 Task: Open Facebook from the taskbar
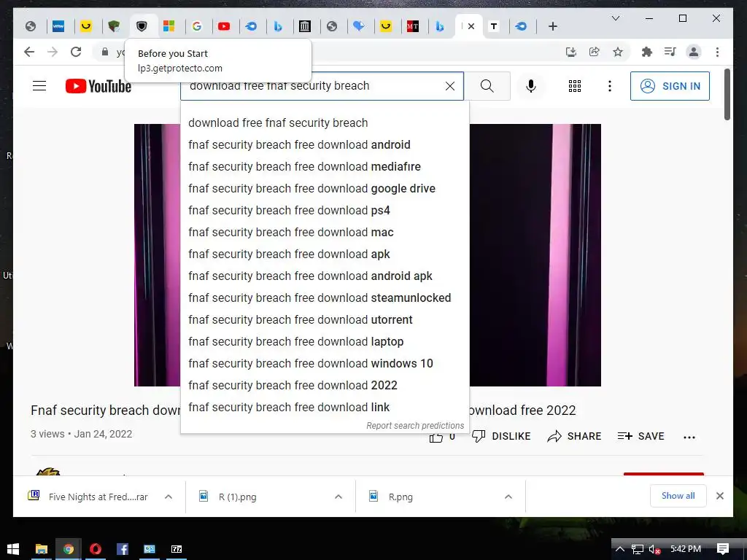click(x=123, y=549)
